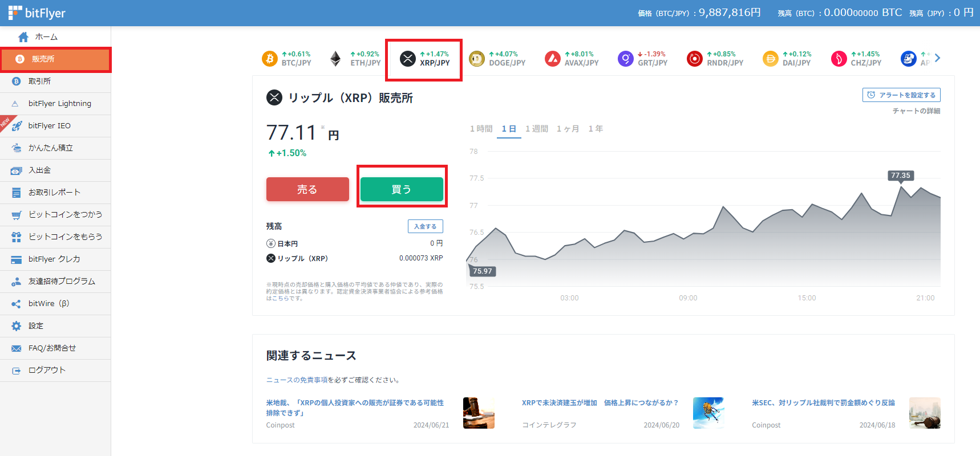980x456 pixels.
Task: Click the 77.11 円 price value
Action: 302,133
